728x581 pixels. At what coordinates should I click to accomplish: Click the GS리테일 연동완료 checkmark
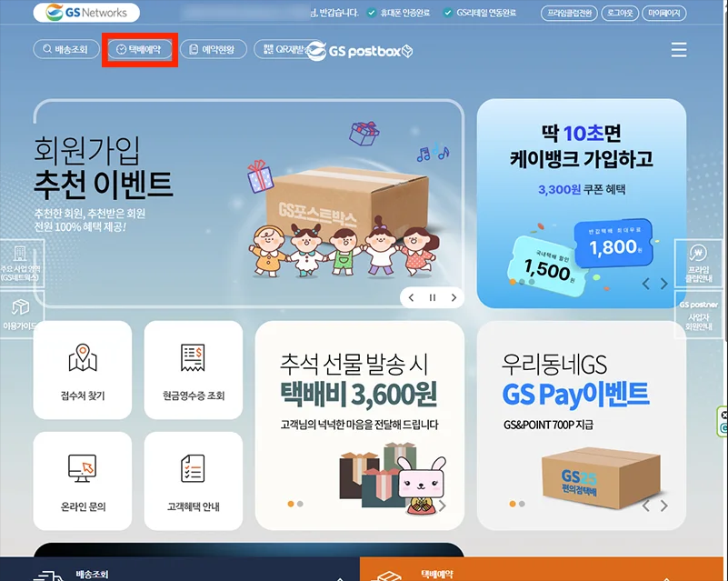point(446,14)
